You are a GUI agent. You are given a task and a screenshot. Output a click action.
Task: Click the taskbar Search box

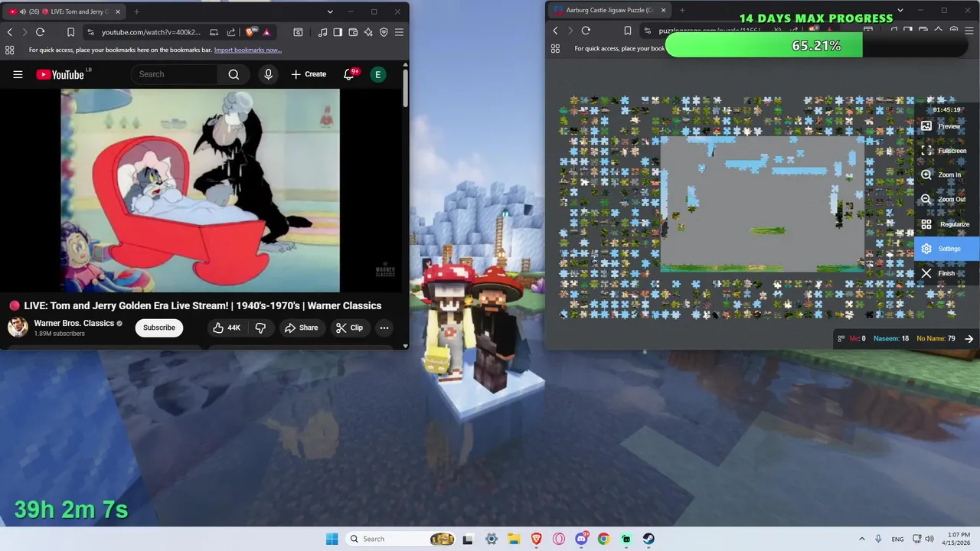tap(400, 539)
